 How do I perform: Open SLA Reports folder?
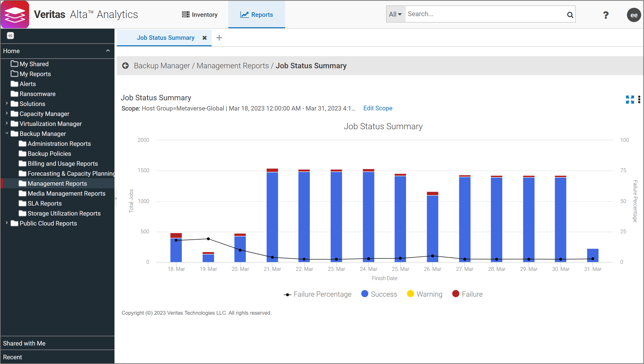pyautogui.click(x=40, y=204)
